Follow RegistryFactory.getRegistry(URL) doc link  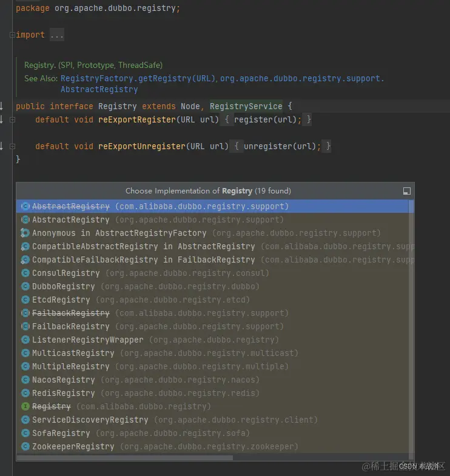138,79
